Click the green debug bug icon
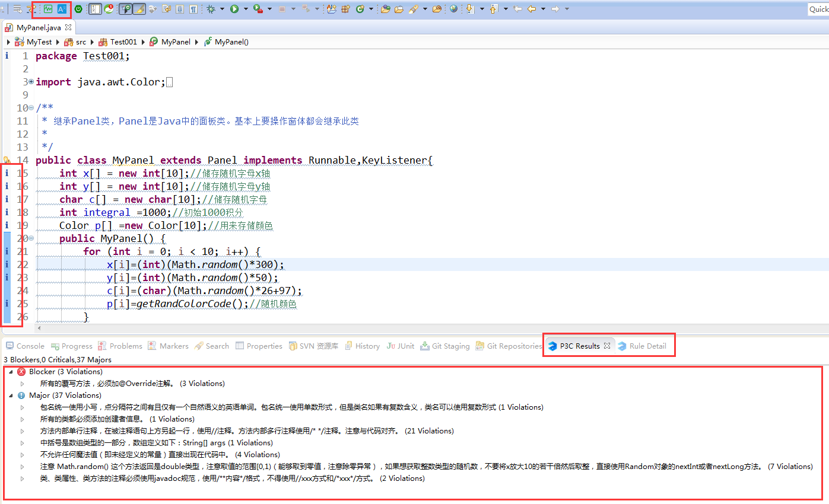 pos(211,9)
